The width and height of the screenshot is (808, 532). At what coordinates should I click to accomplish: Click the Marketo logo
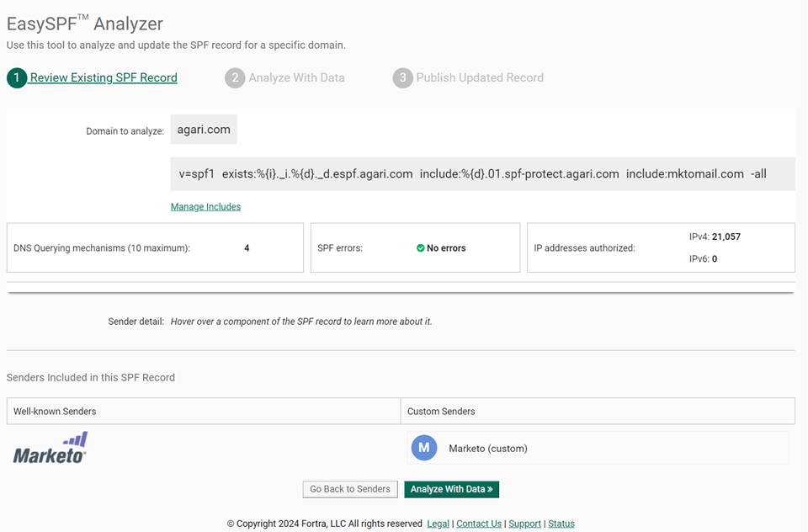[x=51, y=448]
